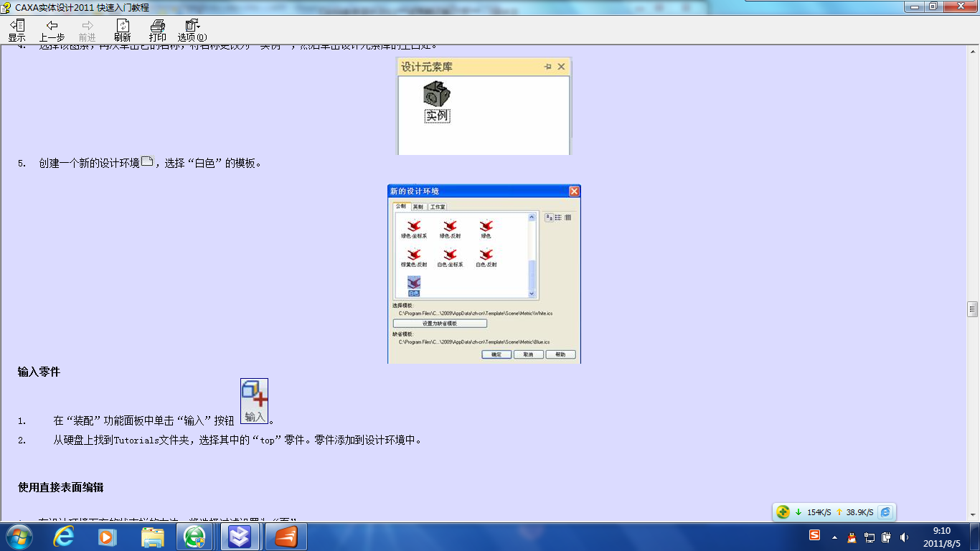Image resolution: width=980 pixels, height=551 pixels.
Task: Click the new design environment icon in step 5
Action: [x=147, y=161]
